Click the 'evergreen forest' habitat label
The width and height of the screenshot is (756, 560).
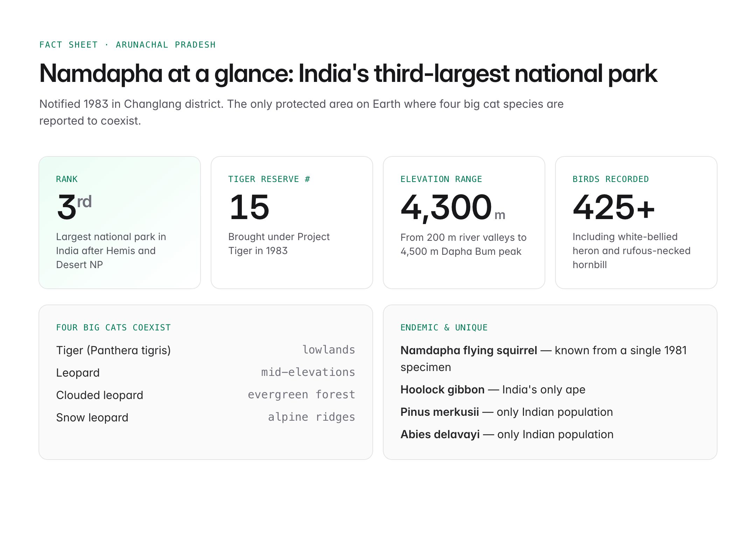[x=301, y=394]
